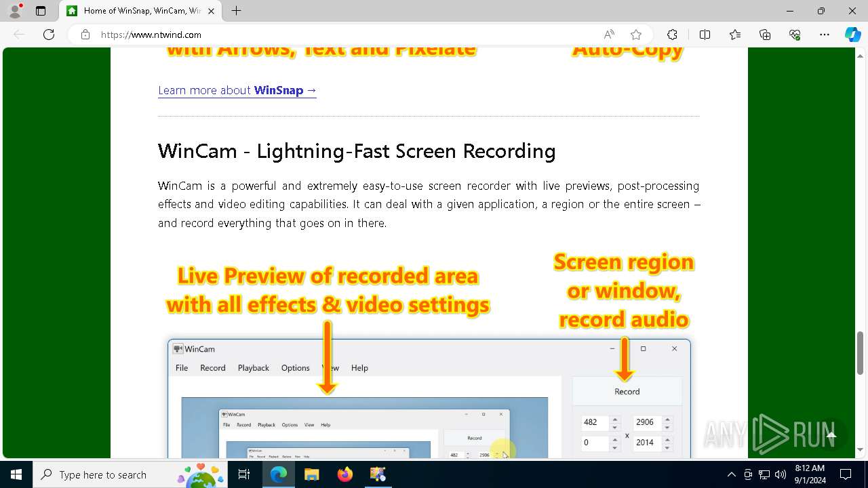Open Task View on taskbar
The height and width of the screenshot is (488, 868).
244,474
